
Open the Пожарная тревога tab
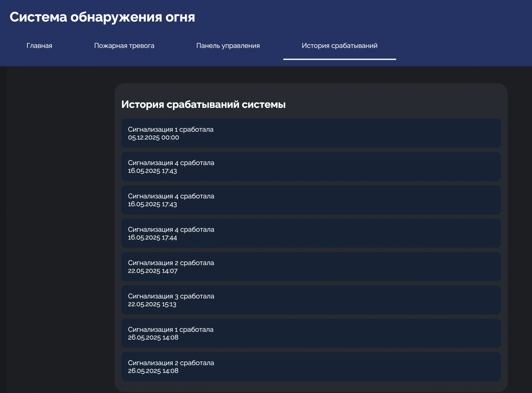[124, 45]
